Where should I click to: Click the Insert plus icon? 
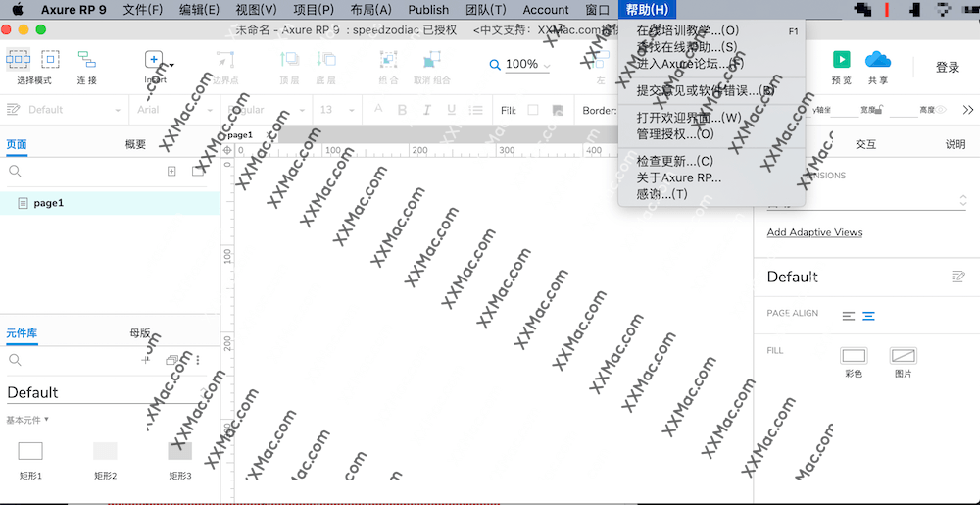point(154,60)
